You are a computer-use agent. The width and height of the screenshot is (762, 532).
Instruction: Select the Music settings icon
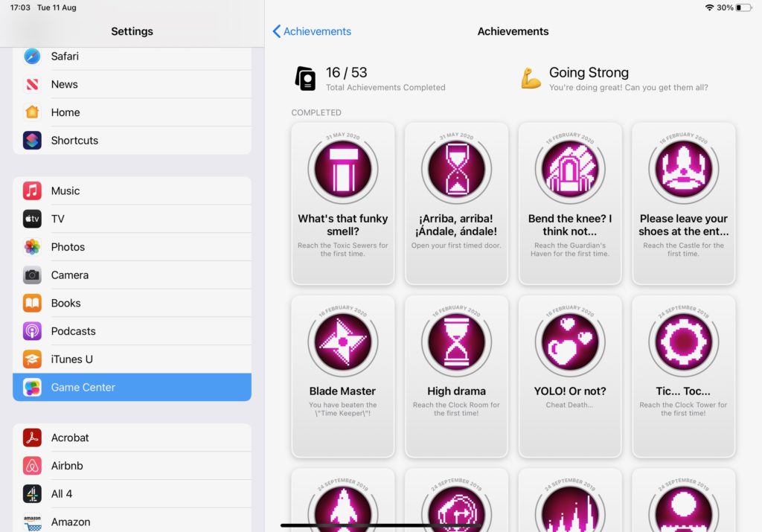(x=32, y=190)
